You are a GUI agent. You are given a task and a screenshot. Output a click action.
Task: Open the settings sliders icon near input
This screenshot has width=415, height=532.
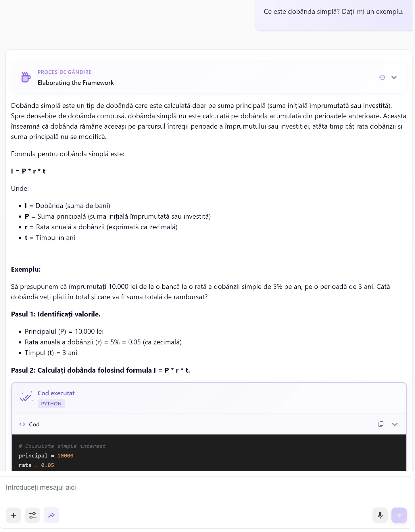[x=32, y=515]
